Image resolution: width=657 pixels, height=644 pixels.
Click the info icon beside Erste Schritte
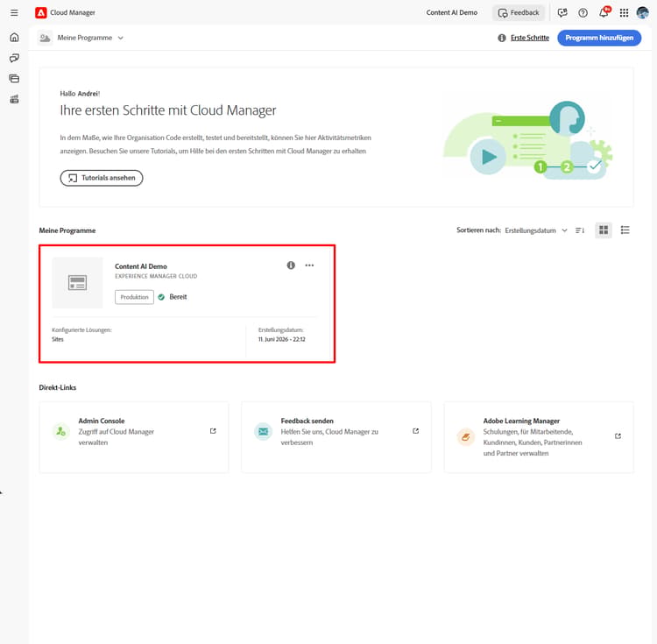pyautogui.click(x=502, y=38)
